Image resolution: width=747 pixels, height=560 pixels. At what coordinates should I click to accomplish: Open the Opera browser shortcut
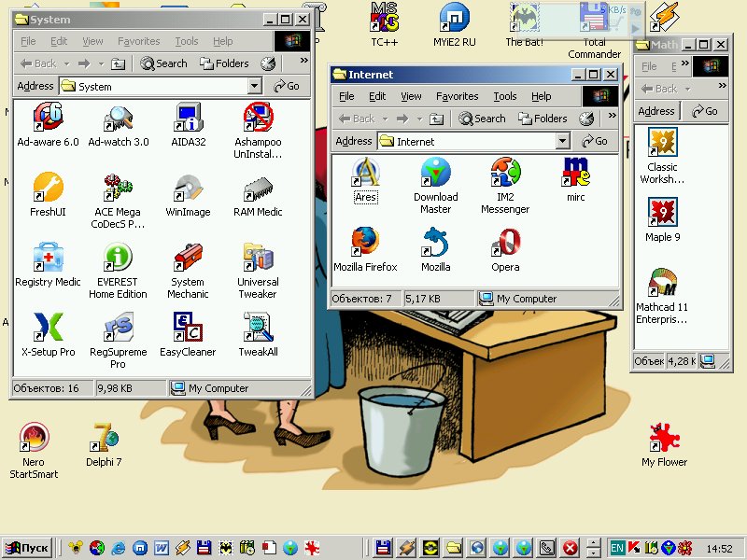coord(505,244)
